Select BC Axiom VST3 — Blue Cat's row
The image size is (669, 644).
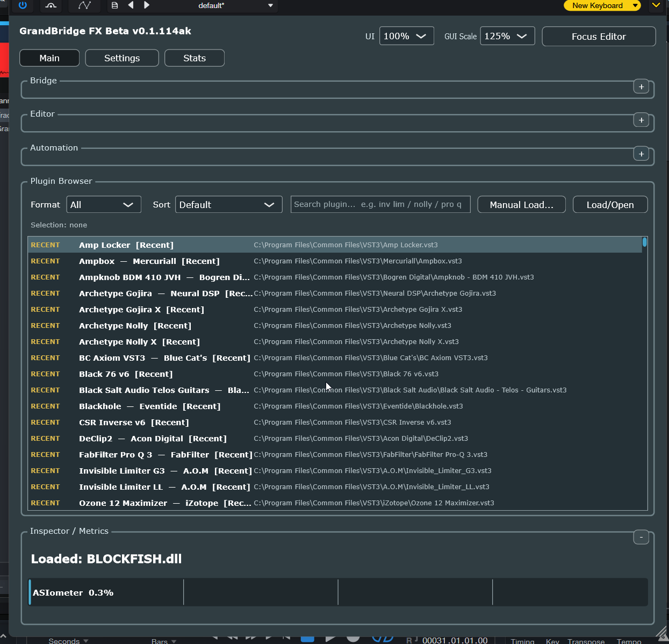click(335, 357)
